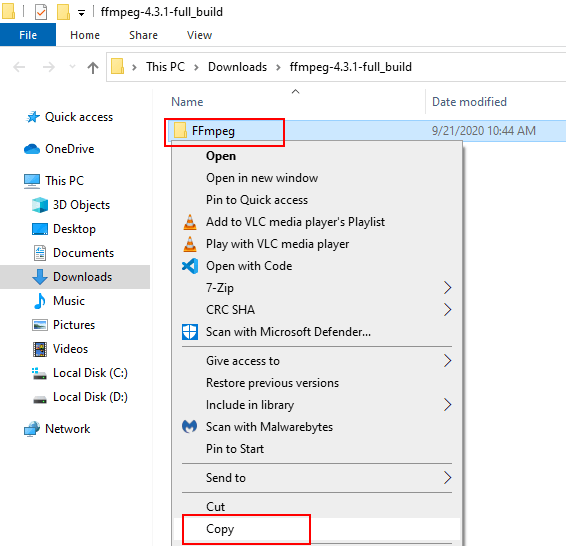Image resolution: width=566 pixels, height=546 pixels.
Task: Click the Videos film strip icon
Action: (40, 349)
